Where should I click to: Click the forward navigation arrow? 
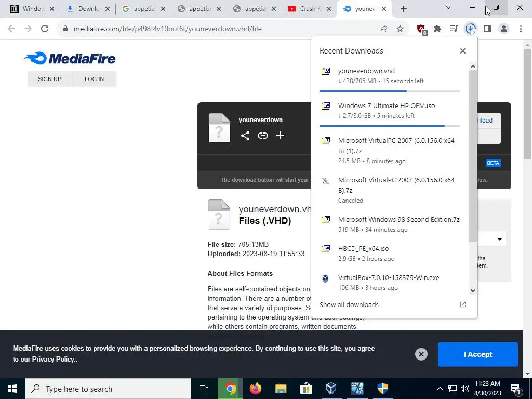click(28, 29)
